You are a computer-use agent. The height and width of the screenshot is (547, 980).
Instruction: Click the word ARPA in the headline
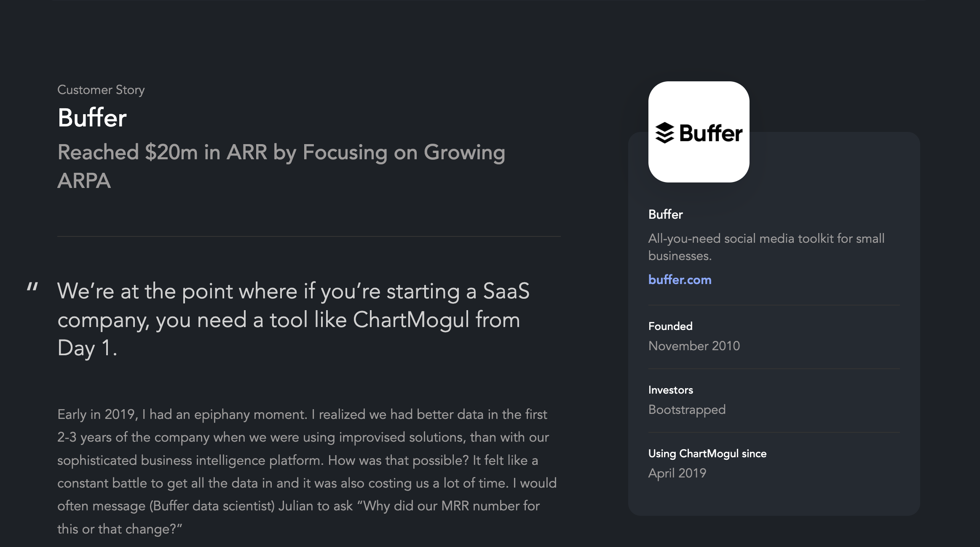point(84,180)
